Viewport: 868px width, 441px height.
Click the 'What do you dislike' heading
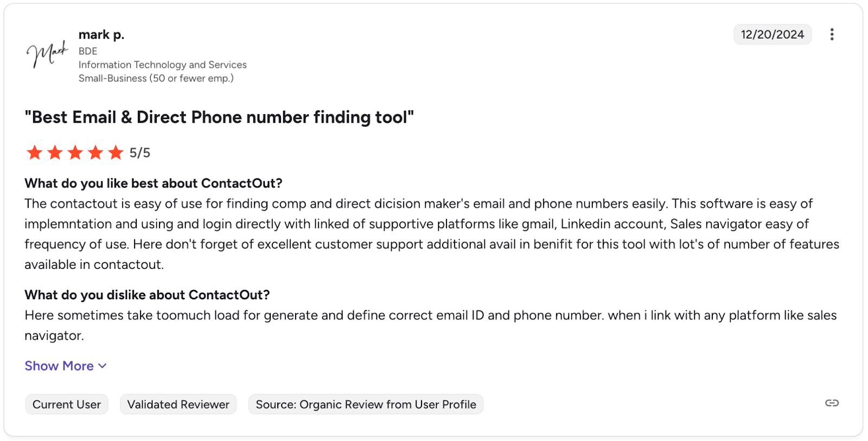[x=147, y=295]
